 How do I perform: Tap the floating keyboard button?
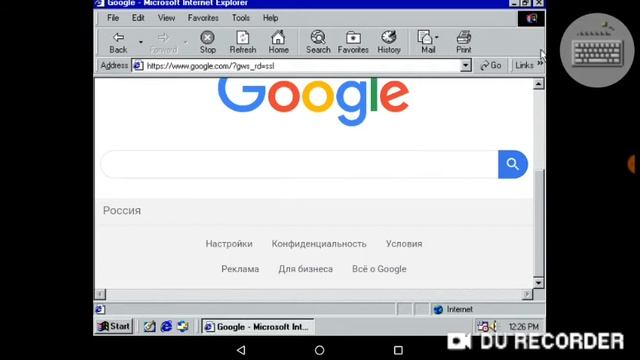tap(597, 51)
